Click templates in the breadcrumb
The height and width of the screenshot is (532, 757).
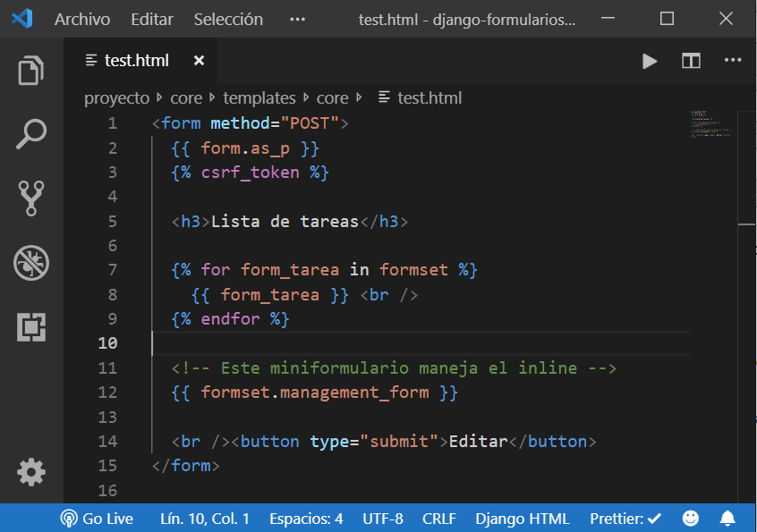tap(259, 98)
